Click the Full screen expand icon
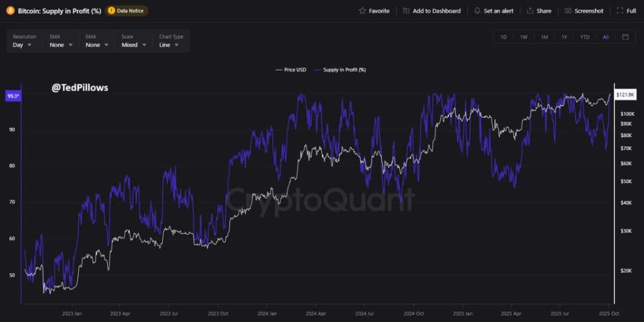 (620, 11)
